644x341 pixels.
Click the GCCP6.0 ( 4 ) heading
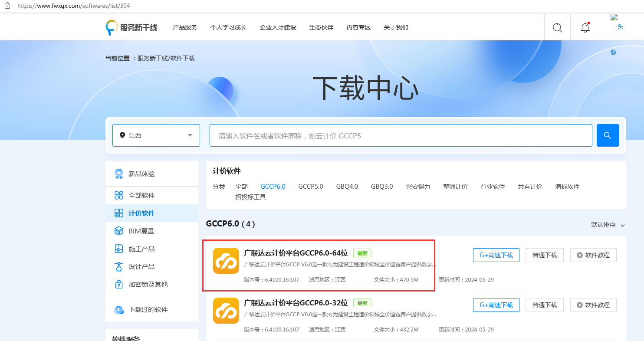coord(230,224)
